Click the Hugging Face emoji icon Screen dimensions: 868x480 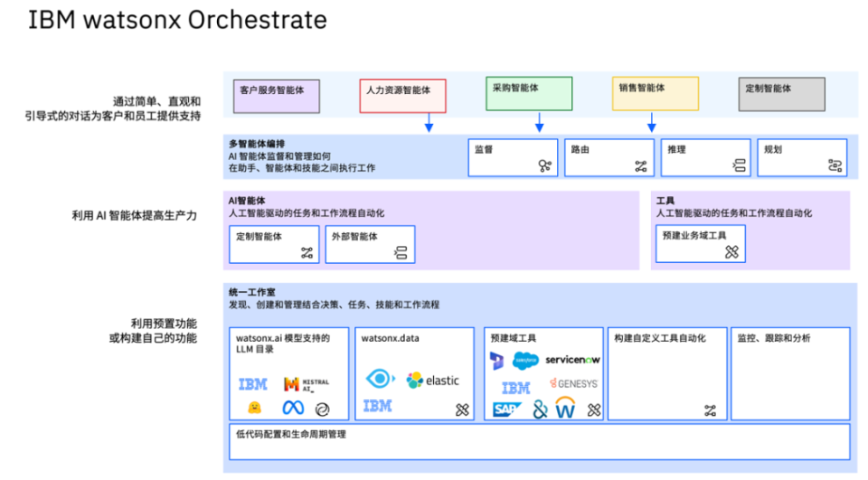[254, 408]
